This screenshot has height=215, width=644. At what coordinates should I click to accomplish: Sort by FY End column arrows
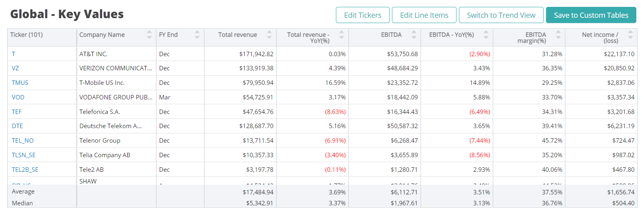tap(197, 35)
